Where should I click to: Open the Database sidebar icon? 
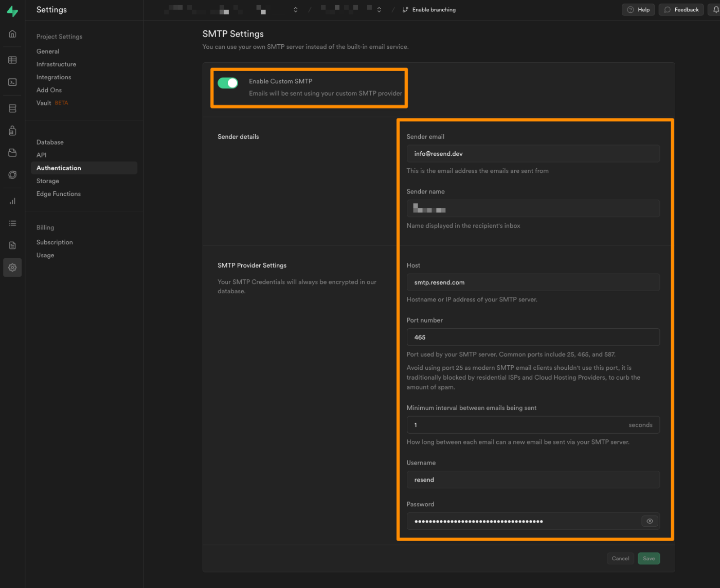point(12,109)
